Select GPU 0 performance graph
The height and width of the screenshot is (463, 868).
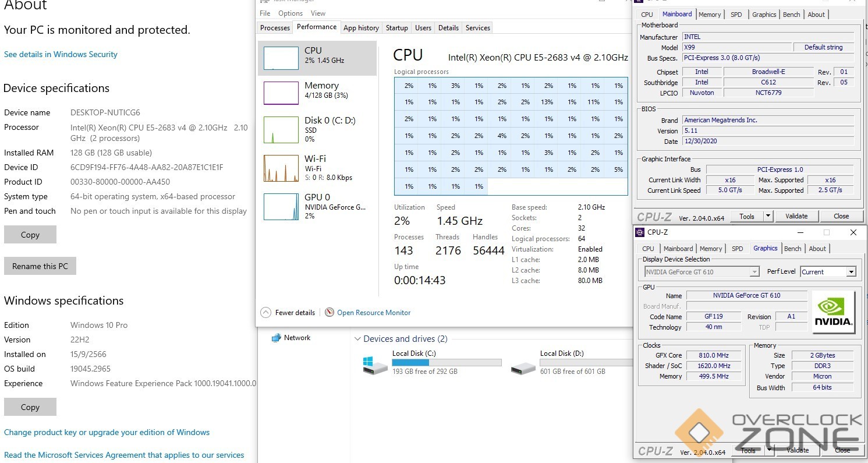pyautogui.click(x=281, y=207)
